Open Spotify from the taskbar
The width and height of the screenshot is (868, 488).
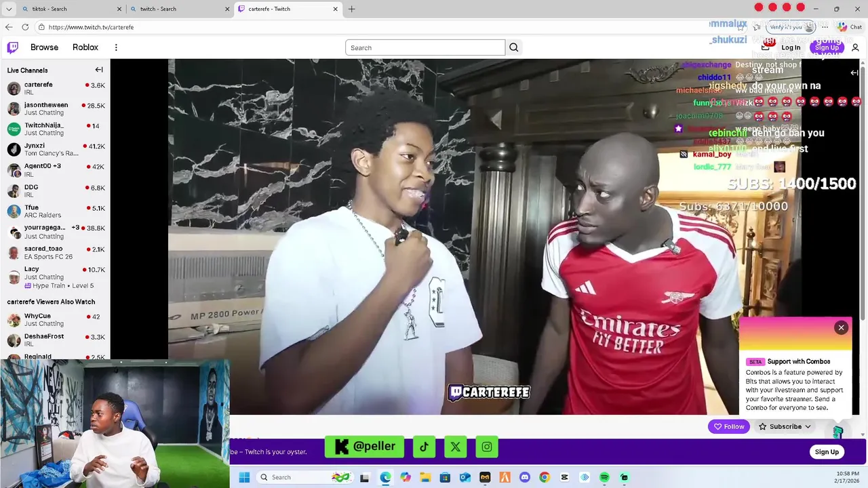pyautogui.click(x=604, y=477)
